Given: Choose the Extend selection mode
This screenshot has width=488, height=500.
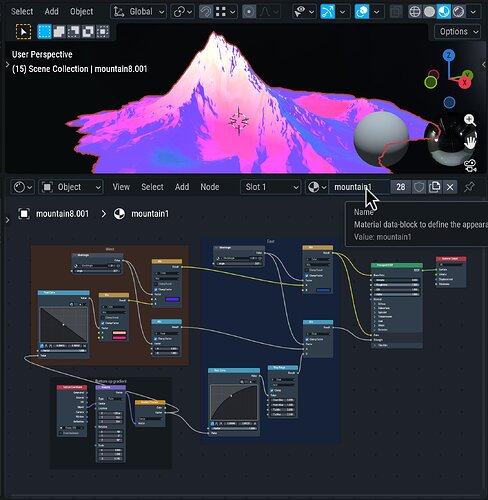Looking at the screenshot, I should [x=59, y=32].
